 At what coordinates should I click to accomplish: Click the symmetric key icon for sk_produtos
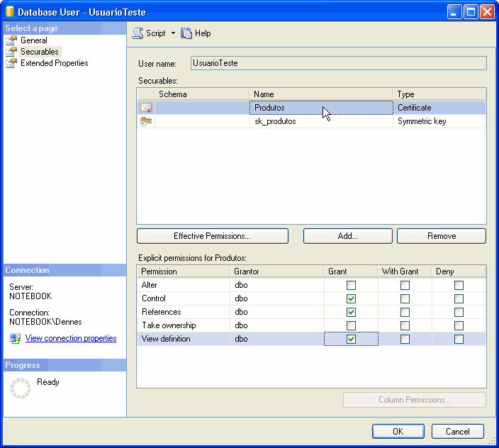[x=146, y=121]
